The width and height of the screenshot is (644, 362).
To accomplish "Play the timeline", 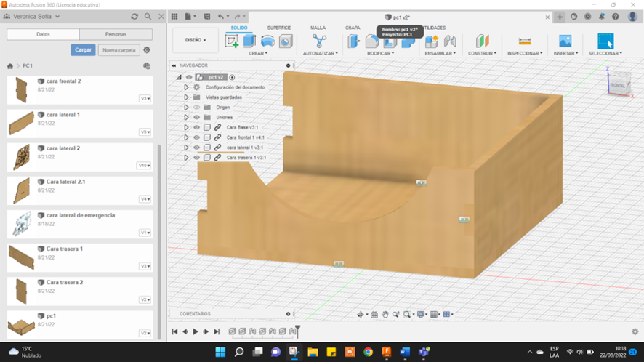I will [196, 331].
